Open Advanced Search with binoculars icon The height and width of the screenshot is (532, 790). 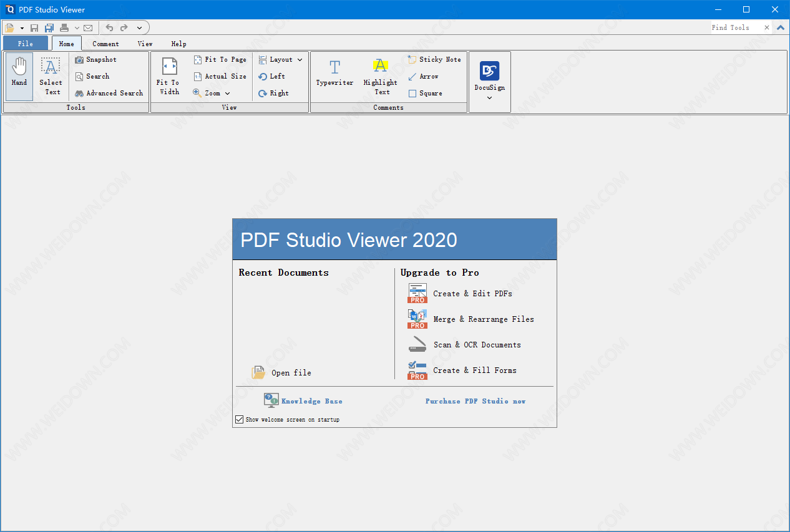(x=109, y=93)
